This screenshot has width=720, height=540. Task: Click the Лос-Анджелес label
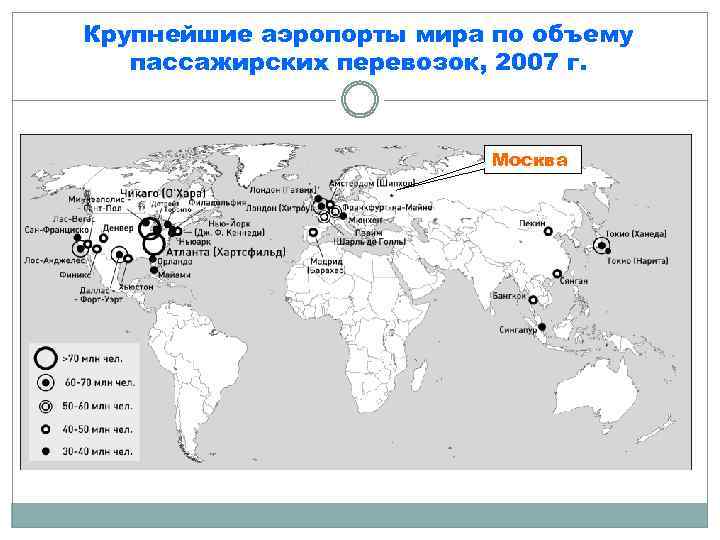click(55, 260)
